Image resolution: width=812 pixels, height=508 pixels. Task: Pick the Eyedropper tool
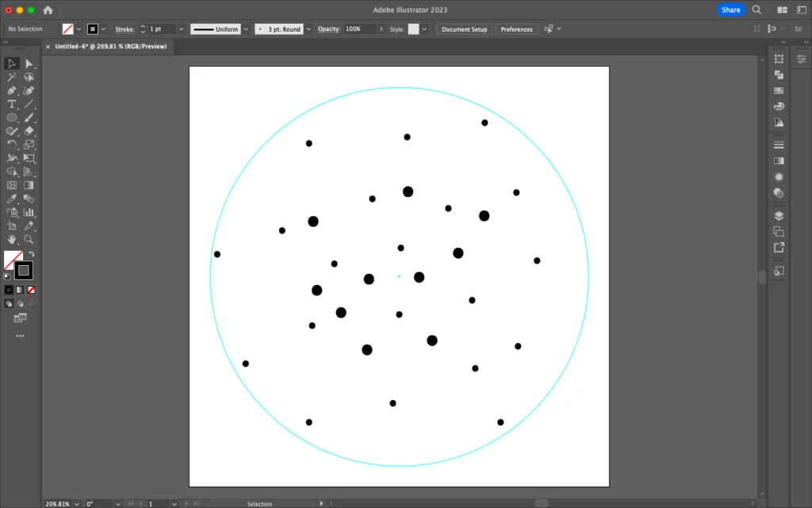12,198
